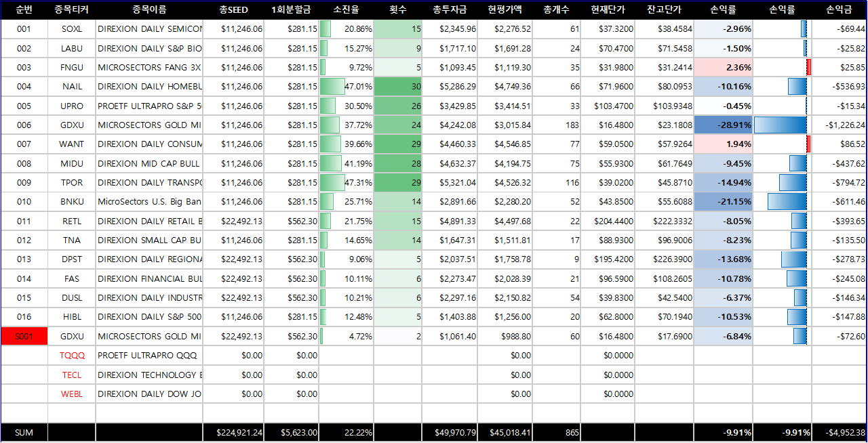Select the FNGU ticker cell

[72, 67]
